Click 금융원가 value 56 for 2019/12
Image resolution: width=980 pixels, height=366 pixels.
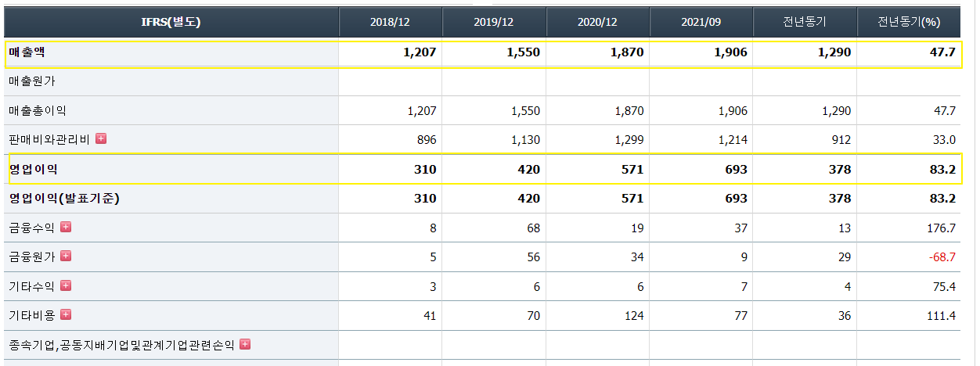click(x=533, y=257)
